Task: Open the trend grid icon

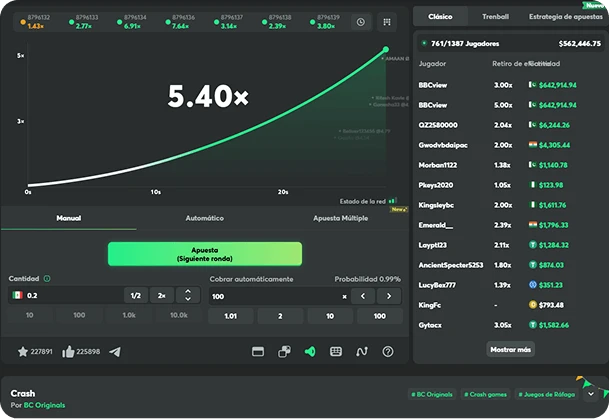Action: click(x=388, y=21)
